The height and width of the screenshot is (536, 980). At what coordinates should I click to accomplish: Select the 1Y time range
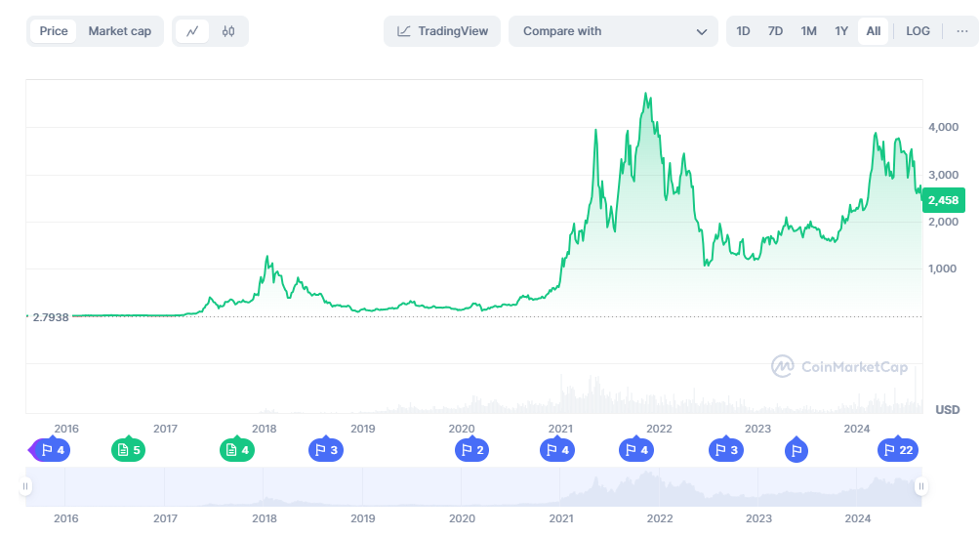click(841, 31)
